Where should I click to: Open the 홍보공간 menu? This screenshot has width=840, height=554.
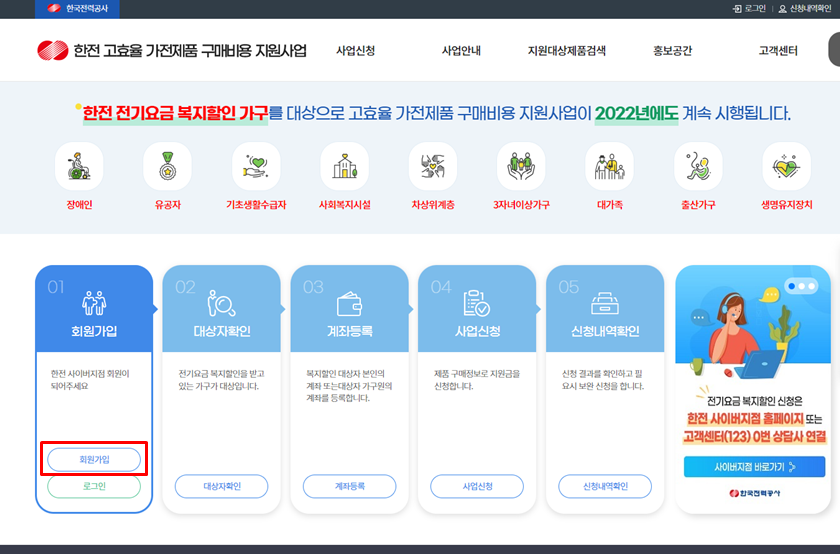[x=672, y=51]
